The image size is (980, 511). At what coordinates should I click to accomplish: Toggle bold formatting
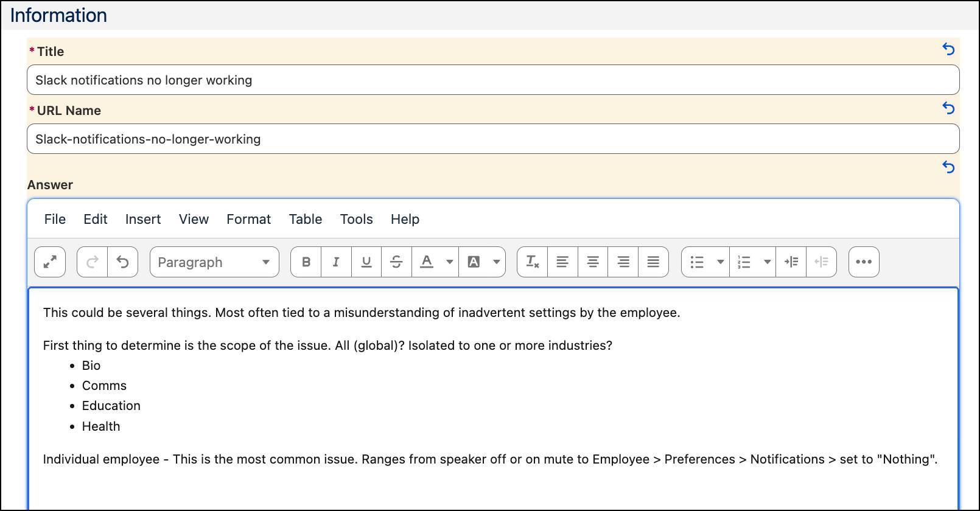(306, 262)
